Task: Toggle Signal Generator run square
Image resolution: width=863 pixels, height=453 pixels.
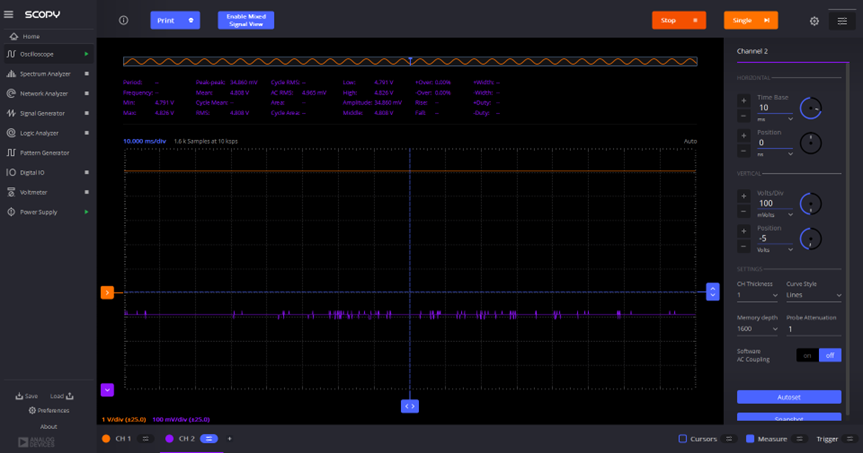Action: coord(86,113)
